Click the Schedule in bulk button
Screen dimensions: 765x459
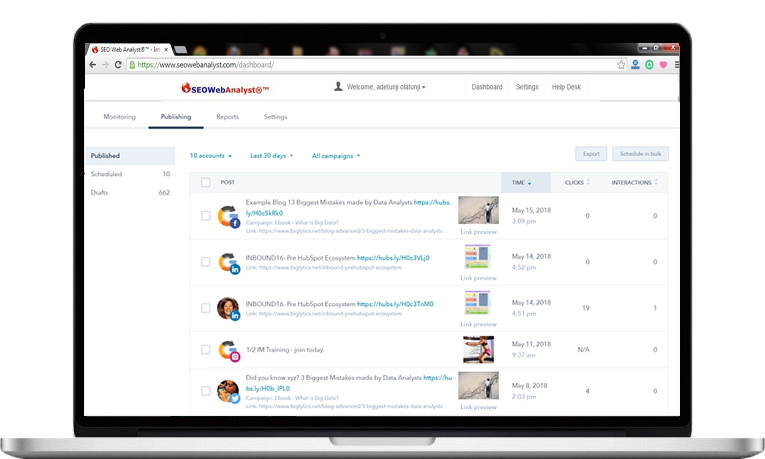[x=640, y=154]
